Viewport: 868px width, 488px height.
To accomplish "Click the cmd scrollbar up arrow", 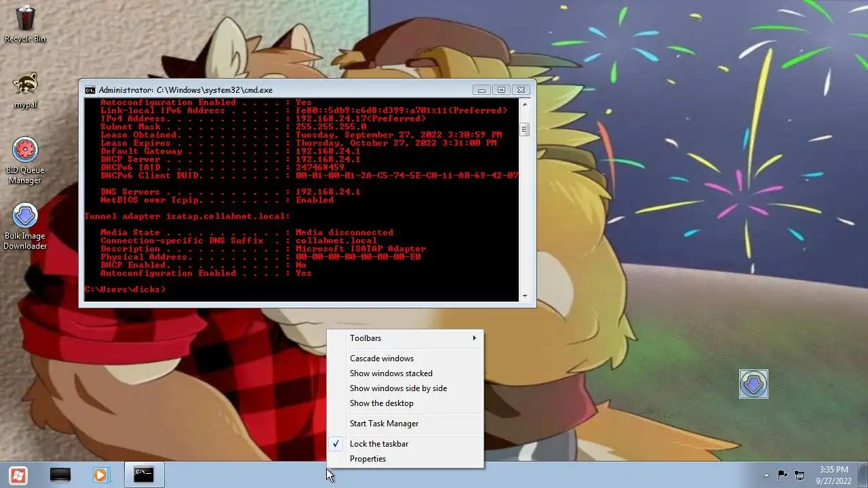I will tap(524, 104).
